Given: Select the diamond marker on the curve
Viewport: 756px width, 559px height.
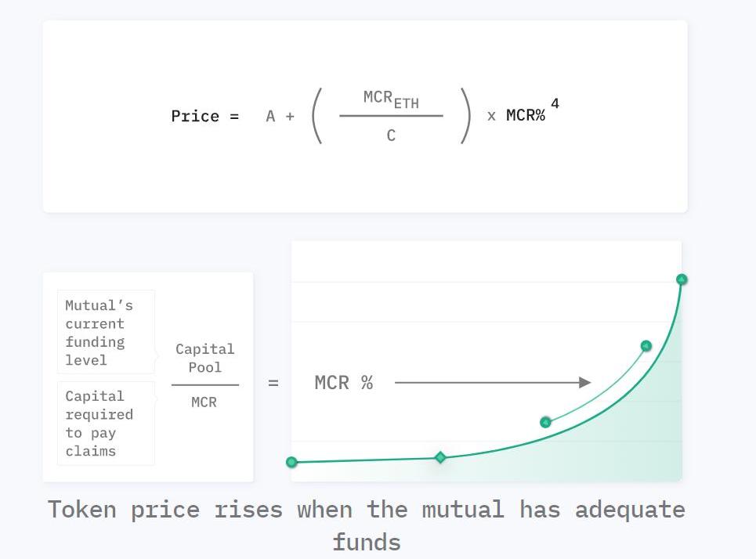Looking at the screenshot, I should [440, 457].
